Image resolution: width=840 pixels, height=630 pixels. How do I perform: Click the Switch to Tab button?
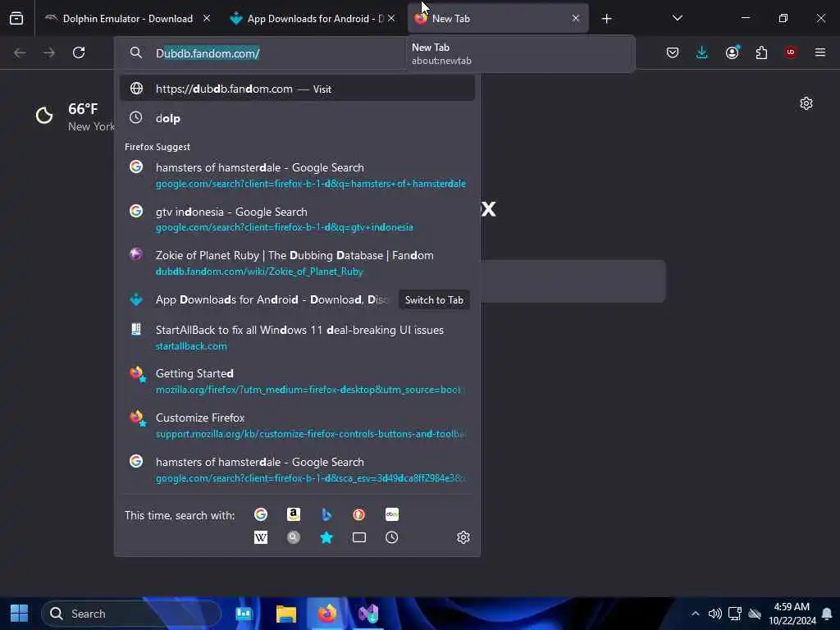[x=434, y=300]
